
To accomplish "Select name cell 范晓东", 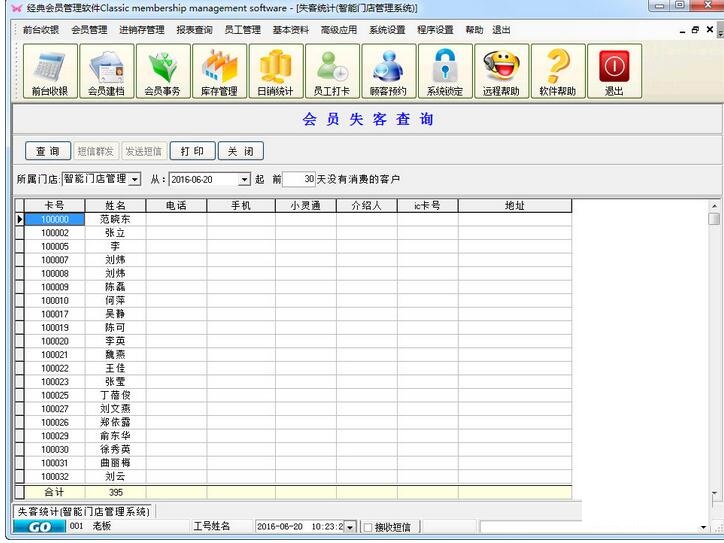I will (x=115, y=219).
